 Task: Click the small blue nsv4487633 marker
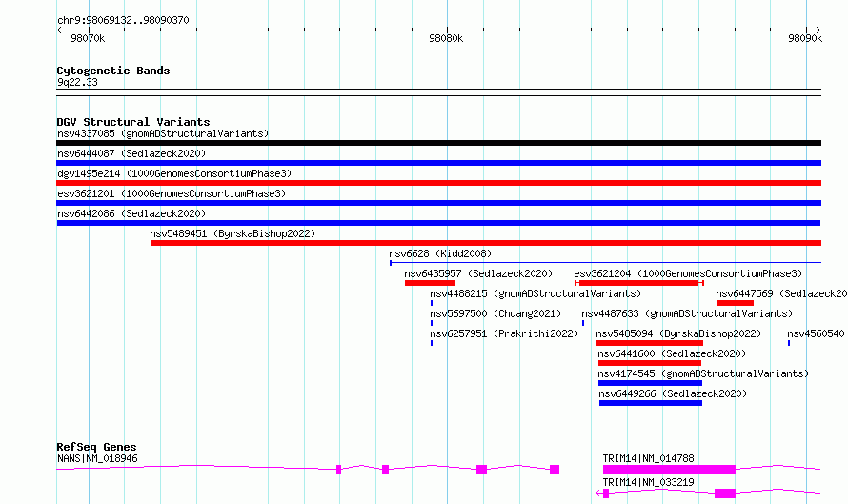[583, 323]
